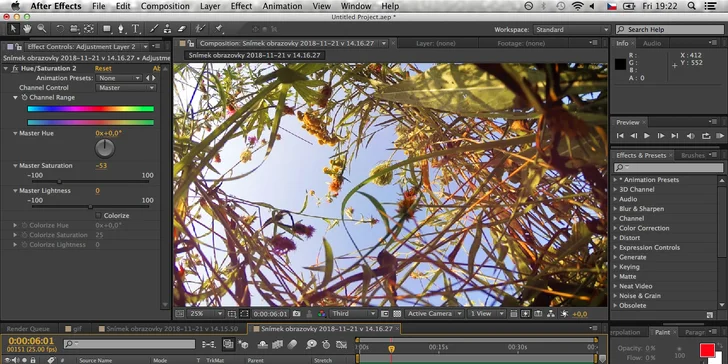Image resolution: width=728 pixels, height=364 pixels.
Task: Open the Animation menu
Action: 281,6
